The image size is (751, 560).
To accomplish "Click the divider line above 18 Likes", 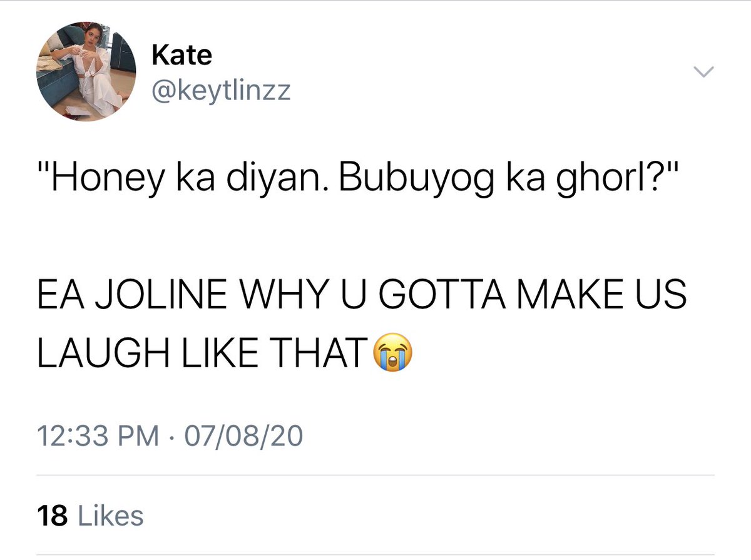I will click(375, 477).
